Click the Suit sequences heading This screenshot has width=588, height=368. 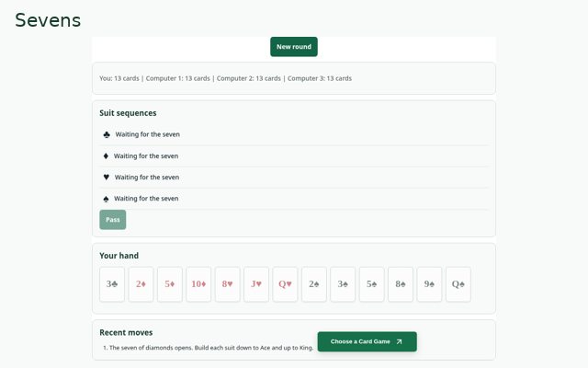[x=128, y=113]
